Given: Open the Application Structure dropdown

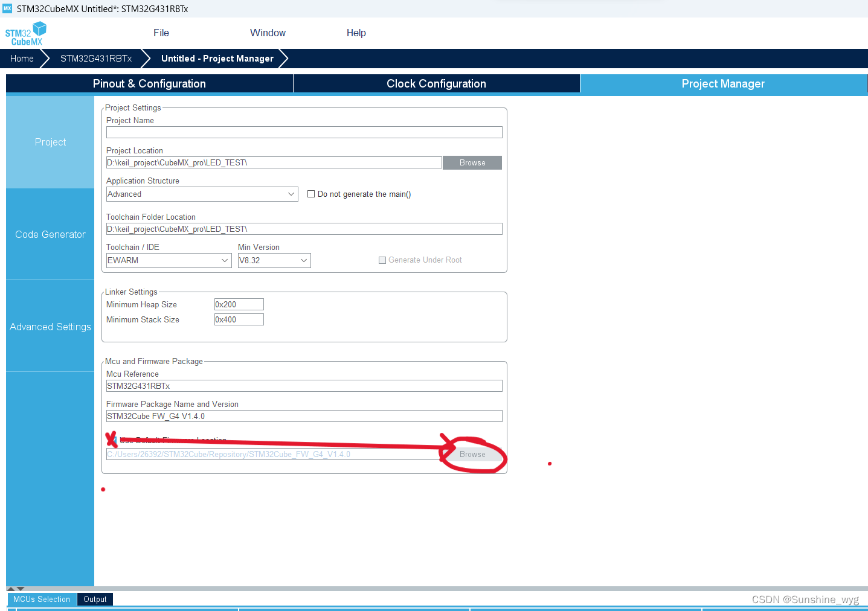Looking at the screenshot, I should [x=202, y=194].
